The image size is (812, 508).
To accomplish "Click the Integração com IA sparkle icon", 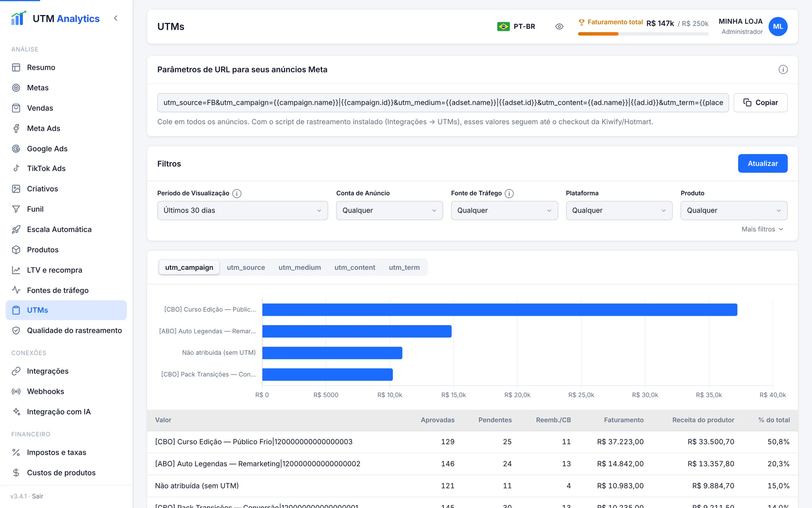I will click(16, 412).
